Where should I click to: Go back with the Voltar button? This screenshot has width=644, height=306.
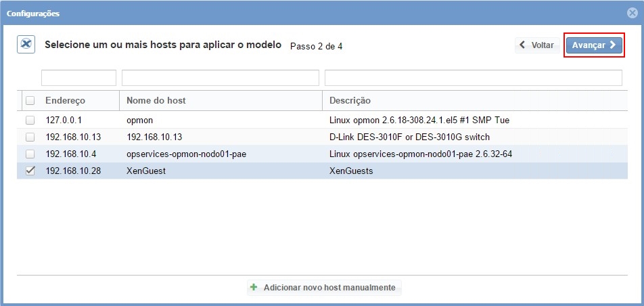pyautogui.click(x=536, y=45)
